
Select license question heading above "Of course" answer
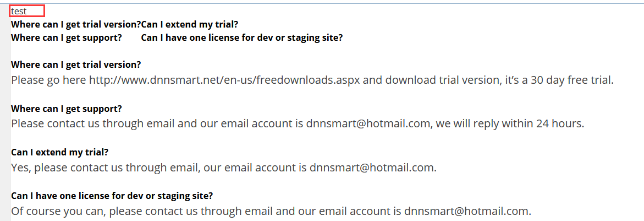tap(112, 196)
